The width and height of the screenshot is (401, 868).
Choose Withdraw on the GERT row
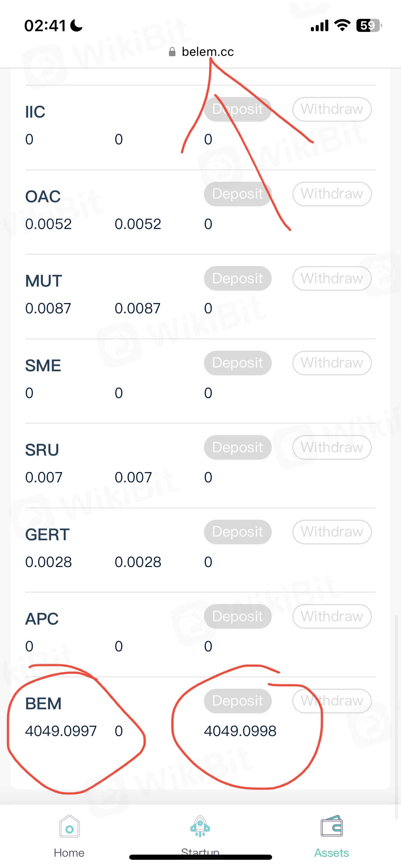332,532
